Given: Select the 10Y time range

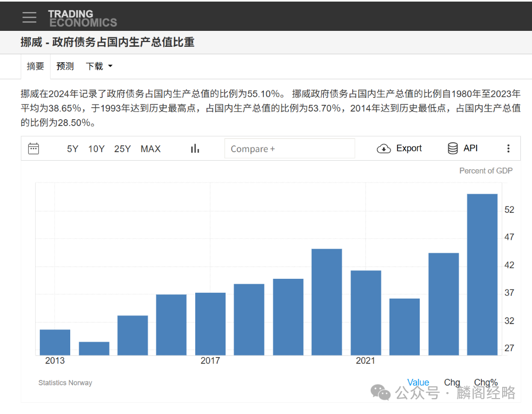Looking at the screenshot, I should pyautogui.click(x=96, y=149).
